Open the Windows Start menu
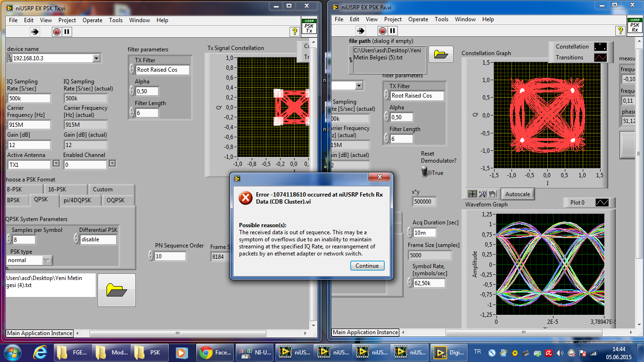The width and height of the screenshot is (644, 362). 13,352
